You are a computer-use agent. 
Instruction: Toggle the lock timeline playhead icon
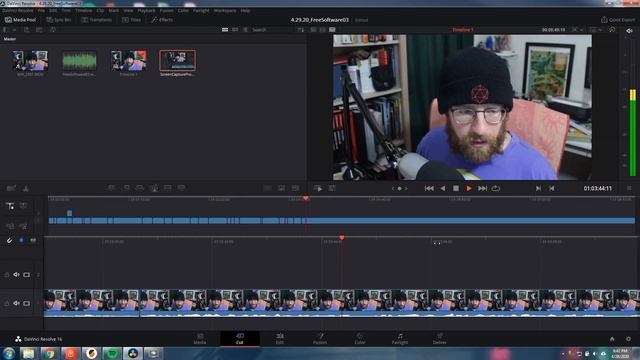(x=10, y=206)
